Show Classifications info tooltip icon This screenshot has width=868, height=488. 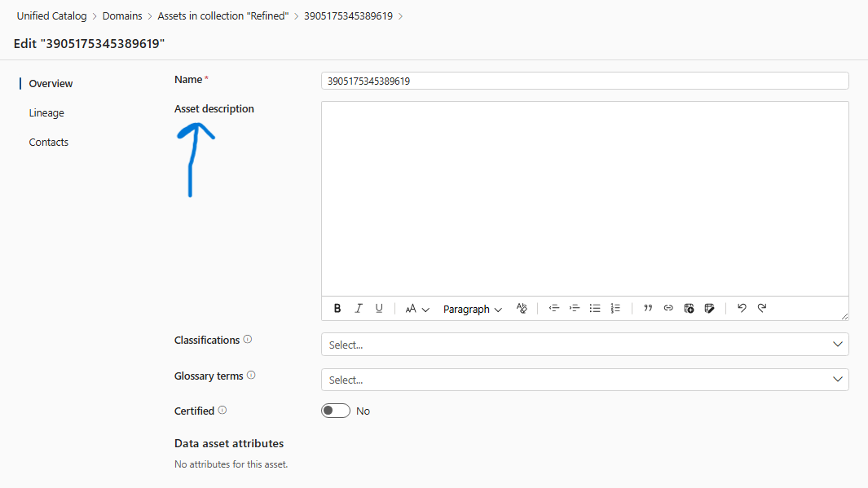tap(248, 340)
